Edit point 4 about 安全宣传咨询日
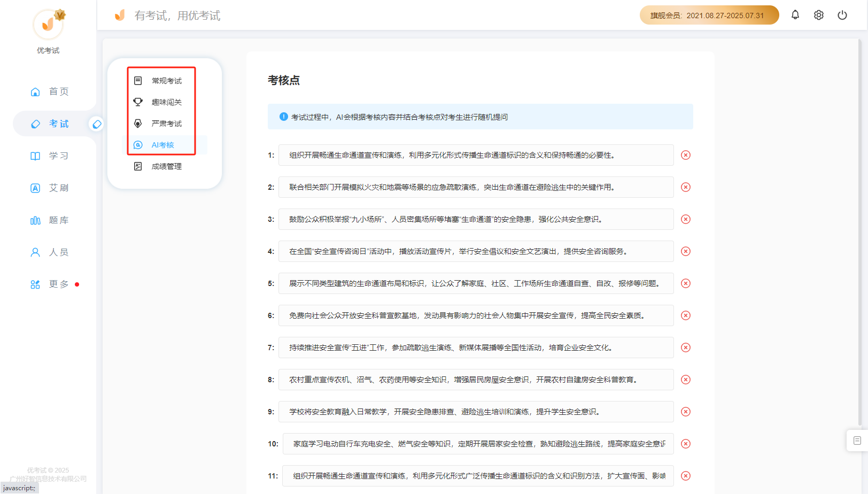 click(476, 251)
